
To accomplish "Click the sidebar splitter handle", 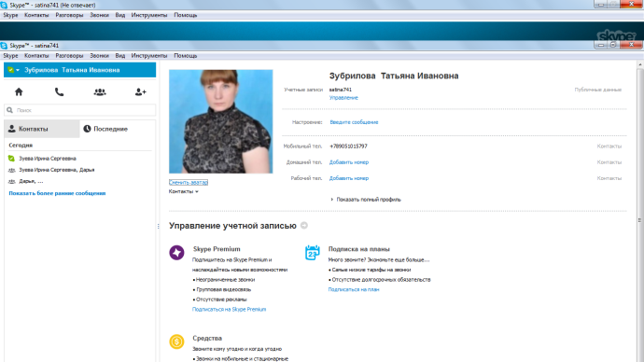I will pyautogui.click(x=158, y=226).
